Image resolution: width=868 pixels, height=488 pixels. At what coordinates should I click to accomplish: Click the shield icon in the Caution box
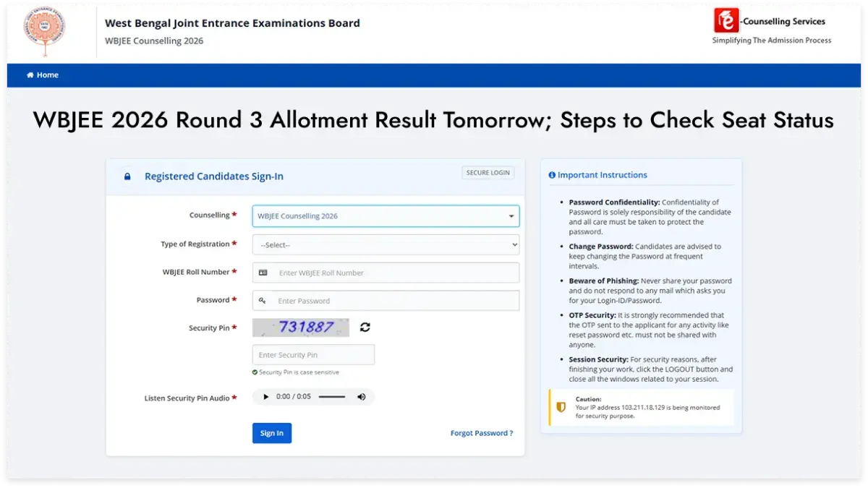click(561, 408)
